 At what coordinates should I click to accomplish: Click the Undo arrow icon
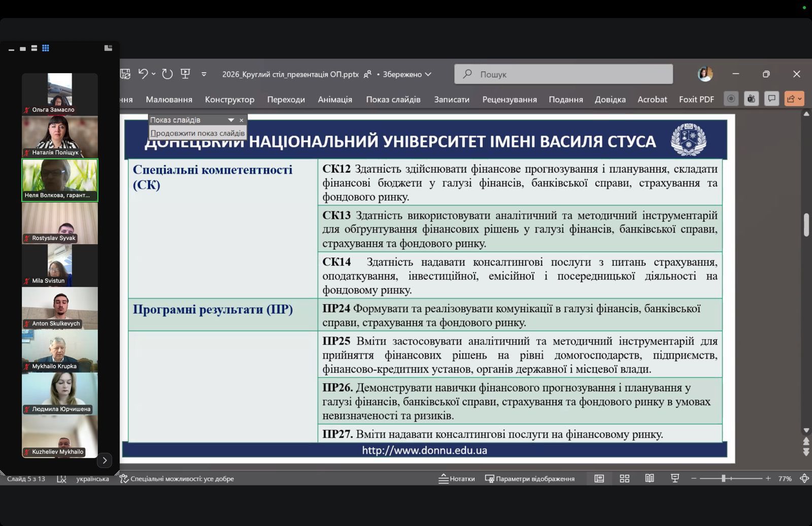click(x=143, y=74)
